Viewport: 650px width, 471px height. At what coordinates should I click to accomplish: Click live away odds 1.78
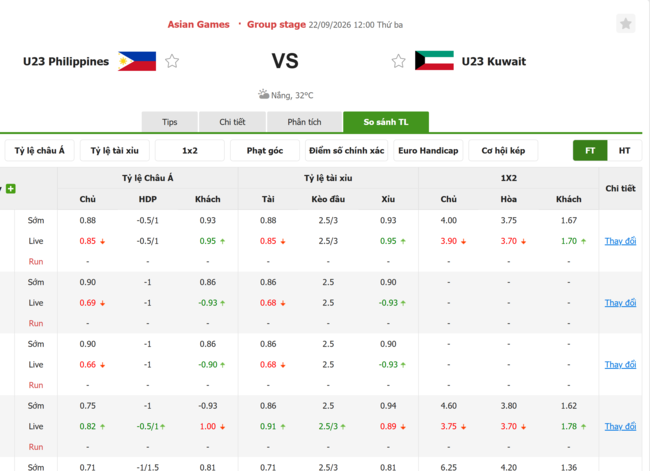[x=569, y=426]
